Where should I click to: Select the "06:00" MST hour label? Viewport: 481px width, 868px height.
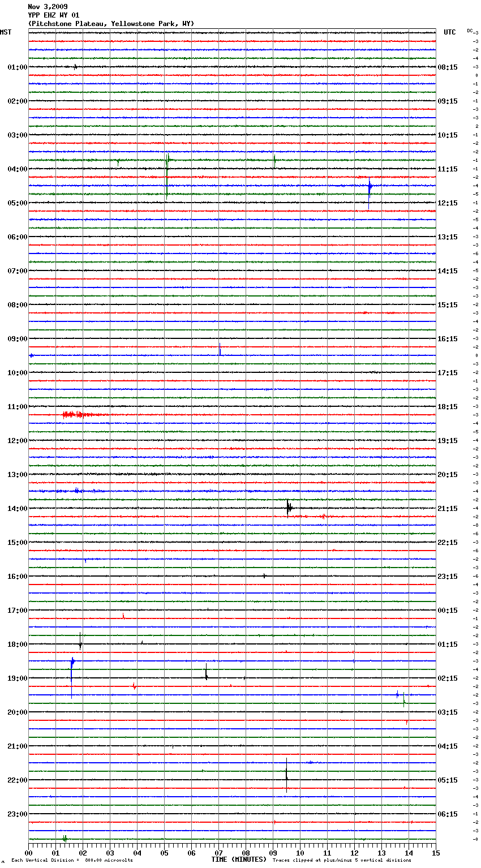click(18, 237)
